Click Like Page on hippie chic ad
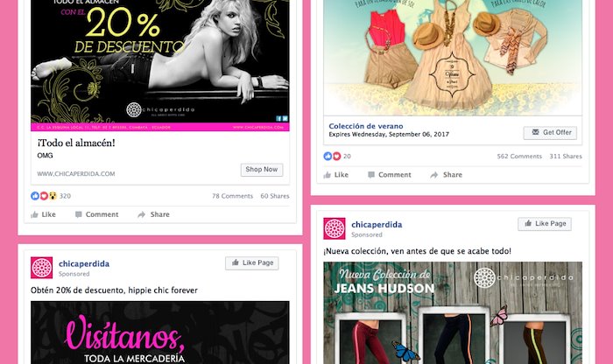Viewport: 613px width, 364px height. pos(252,262)
